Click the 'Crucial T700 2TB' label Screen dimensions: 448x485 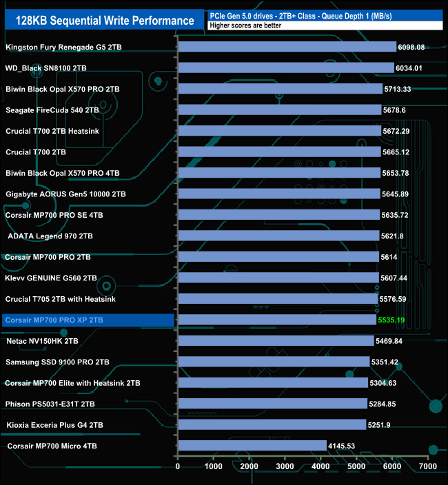(x=36, y=152)
